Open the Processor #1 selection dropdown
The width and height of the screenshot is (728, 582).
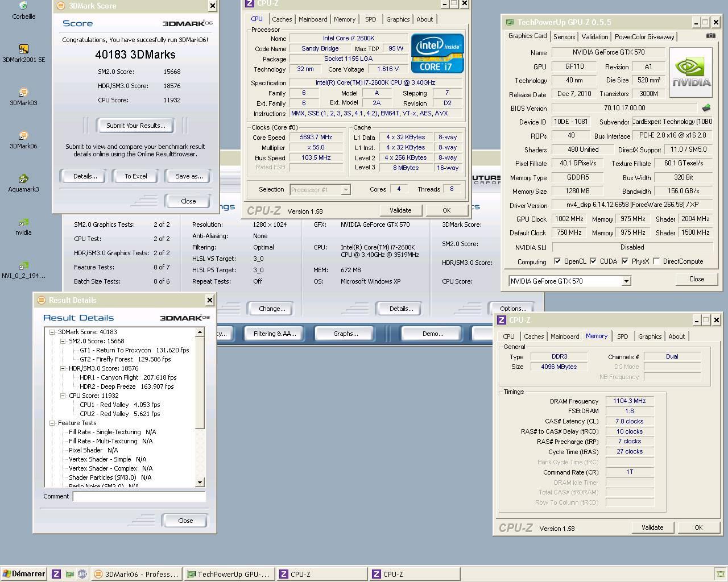click(x=345, y=190)
